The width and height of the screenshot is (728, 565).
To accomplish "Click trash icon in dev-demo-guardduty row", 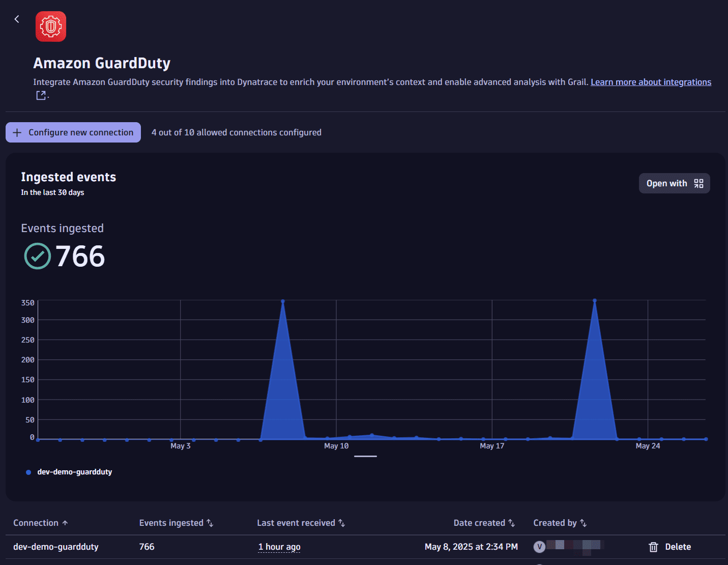I will pos(654,547).
